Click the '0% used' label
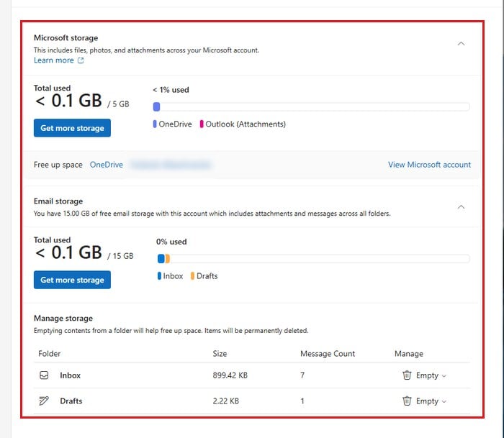 pos(171,242)
